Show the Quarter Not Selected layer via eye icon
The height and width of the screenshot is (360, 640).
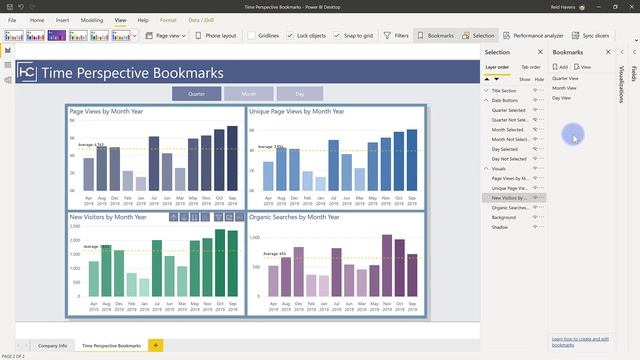(x=535, y=120)
